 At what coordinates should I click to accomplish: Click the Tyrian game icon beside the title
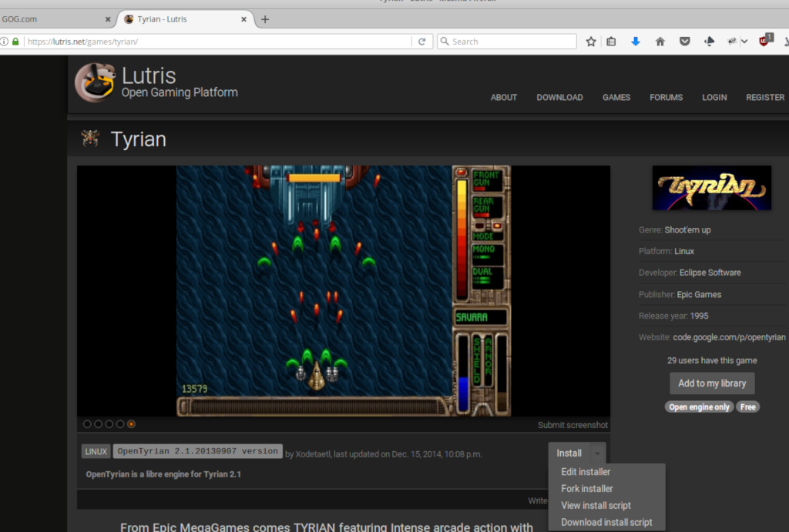click(x=91, y=139)
